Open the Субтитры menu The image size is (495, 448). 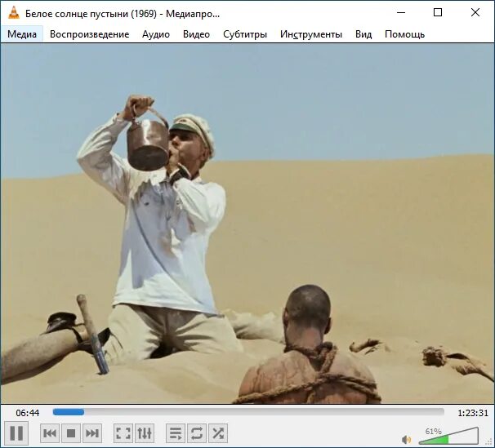click(245, 34)
